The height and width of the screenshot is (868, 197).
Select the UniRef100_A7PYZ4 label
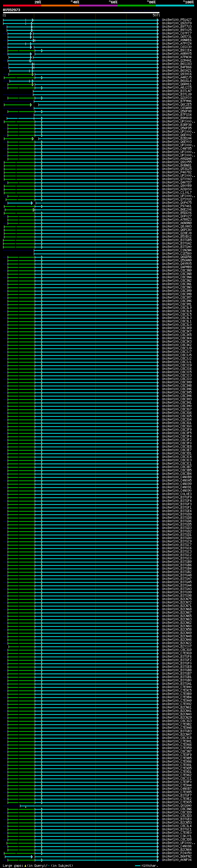point(177,43)
